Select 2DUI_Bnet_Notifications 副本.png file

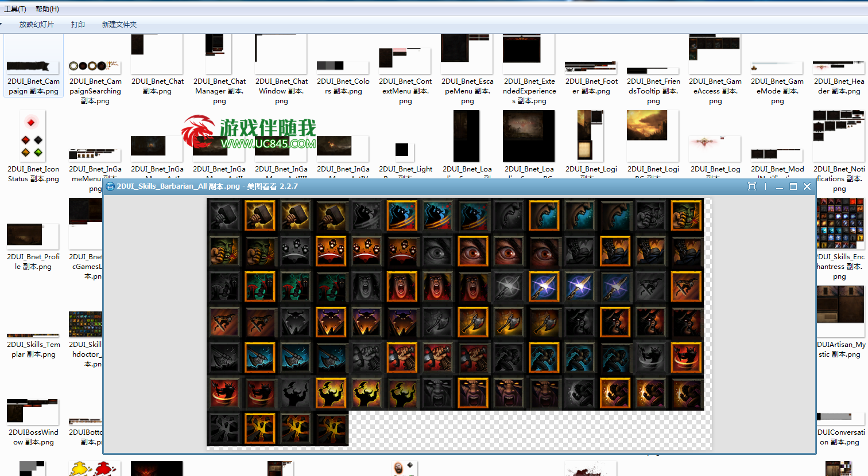[839, 151]
